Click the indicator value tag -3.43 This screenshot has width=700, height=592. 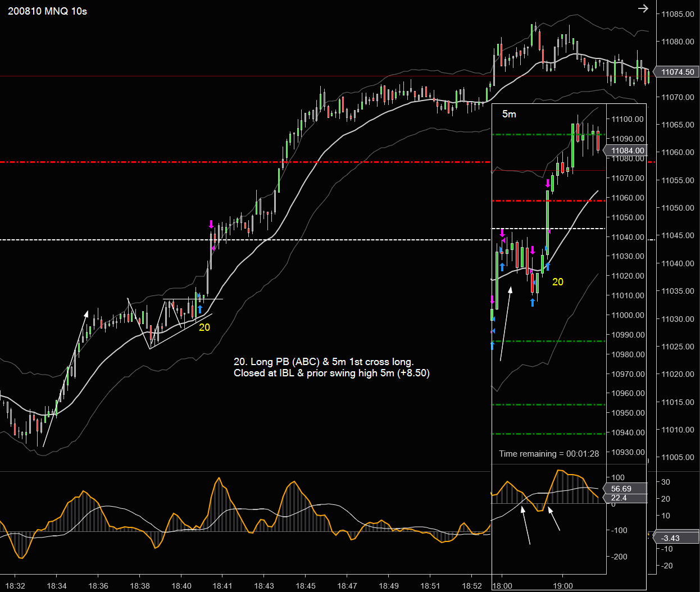coord(675,538)
